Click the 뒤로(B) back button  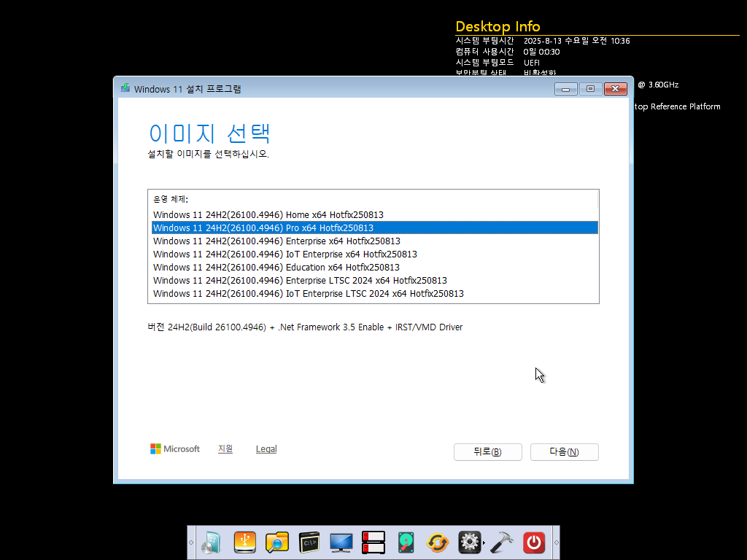[488, 452]
